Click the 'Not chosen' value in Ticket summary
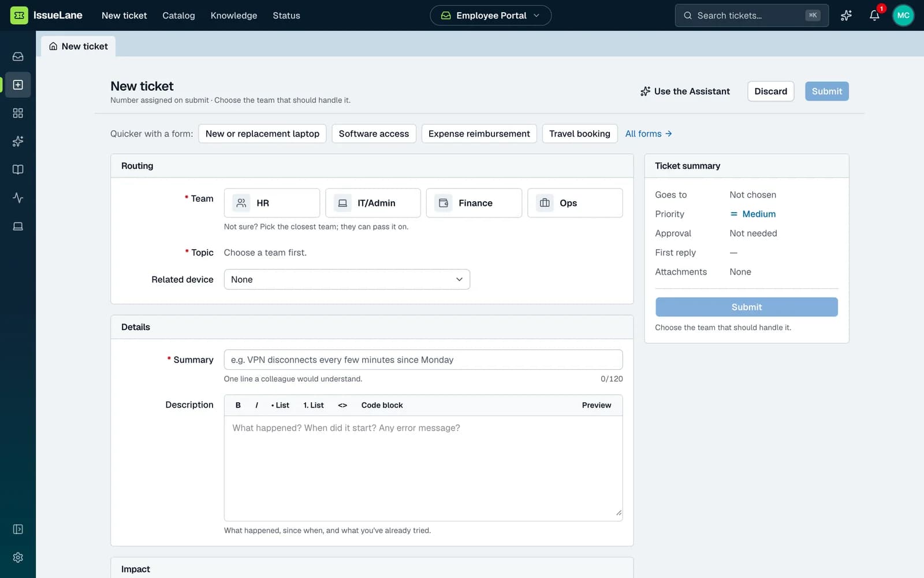The width and height of the screenshot is (924, 578). pos(752,195)
